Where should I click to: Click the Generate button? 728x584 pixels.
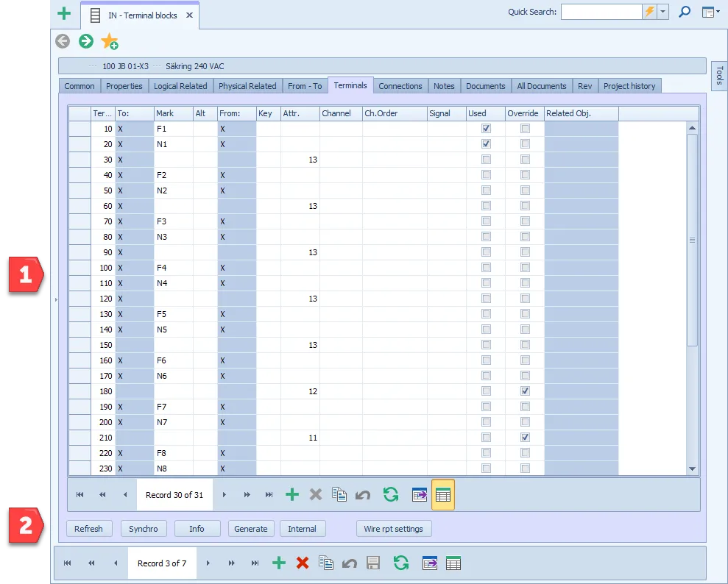coord(251,529)
